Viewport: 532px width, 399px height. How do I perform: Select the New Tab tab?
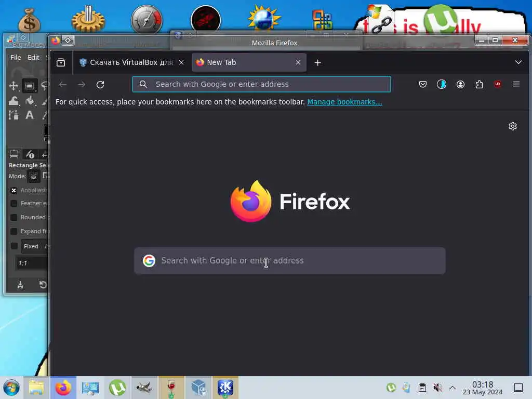pyautogui.click(x=249, y=62)
